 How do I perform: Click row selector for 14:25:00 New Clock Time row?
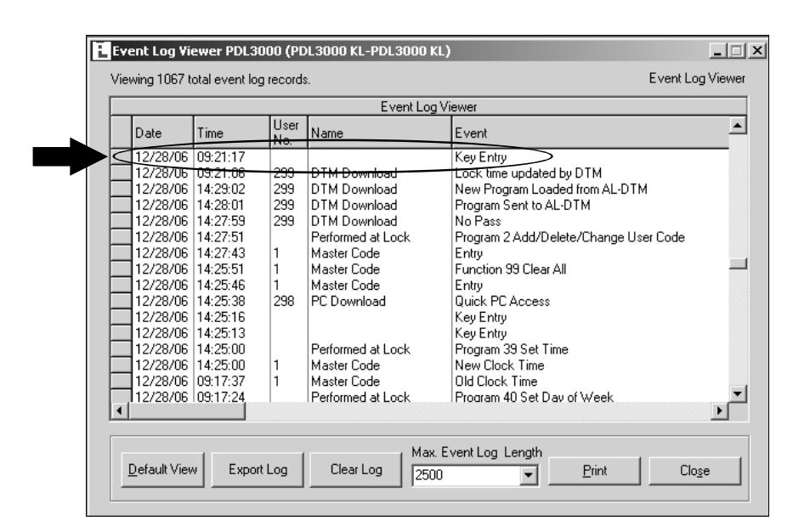coord(122,365)
